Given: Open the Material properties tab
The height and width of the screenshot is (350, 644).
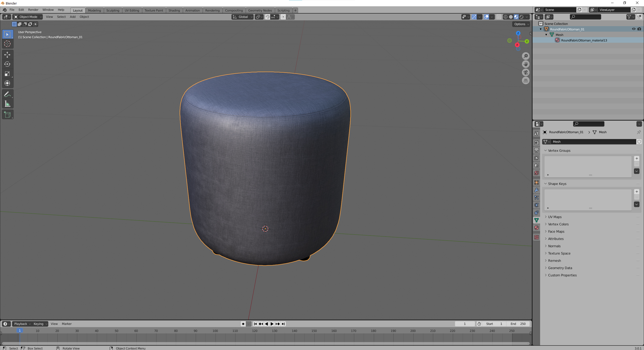Looking at the screenshot, I should 537,228.
